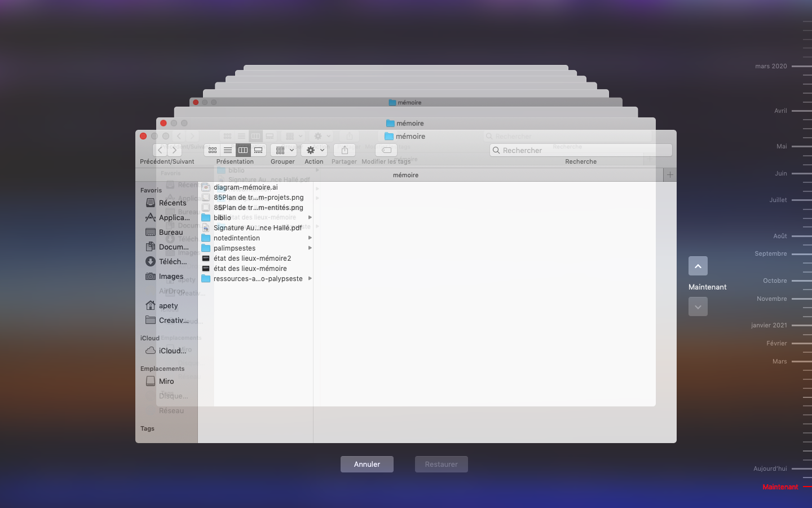The image size is (812, 508).
Task: Expand the biblio folder arrow
Action: [310, 218]
